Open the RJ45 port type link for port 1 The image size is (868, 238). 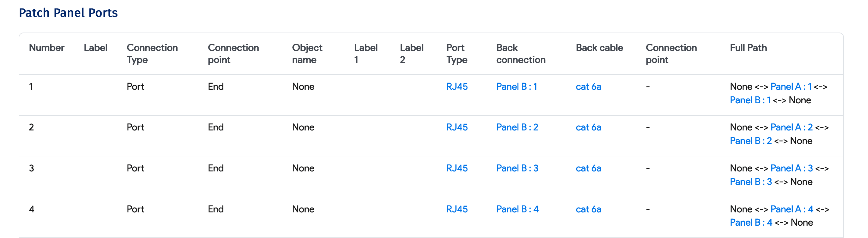(x=456, y=86)
